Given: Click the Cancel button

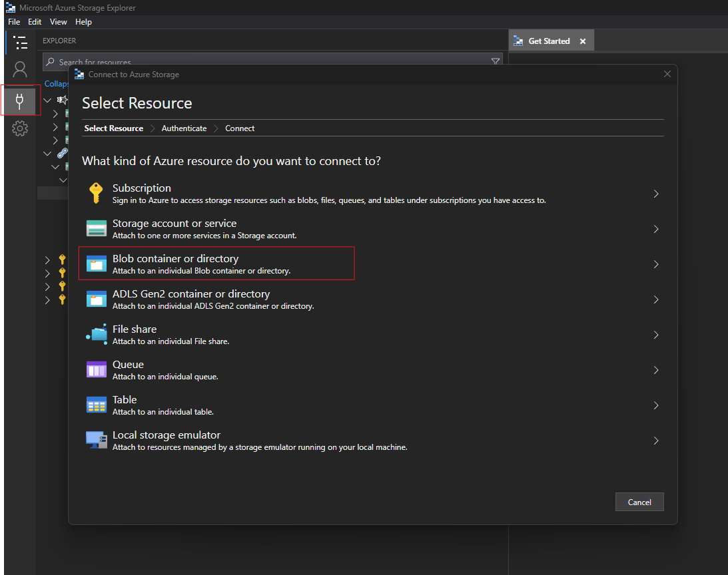Looking at the screenshot, I should pos(639,502).
